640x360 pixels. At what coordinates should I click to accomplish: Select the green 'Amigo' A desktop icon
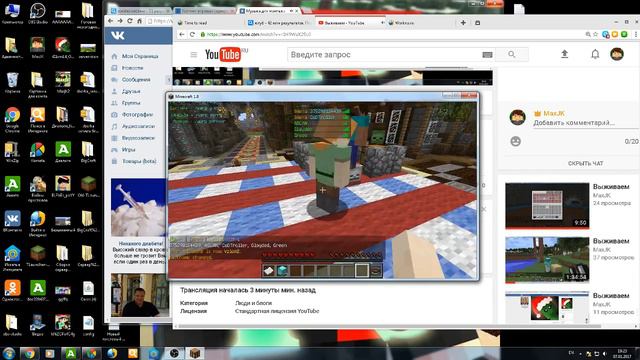[x=12, y=187]
